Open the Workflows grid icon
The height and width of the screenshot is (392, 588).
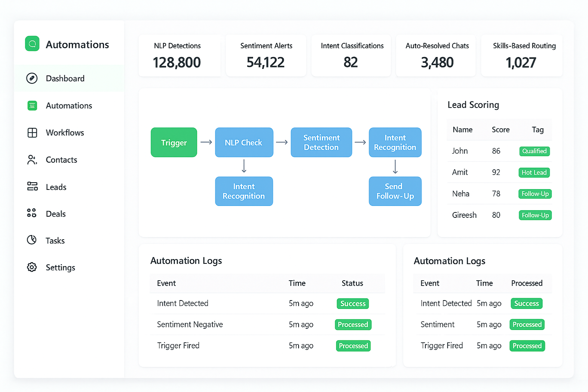(x=32, y=132)
